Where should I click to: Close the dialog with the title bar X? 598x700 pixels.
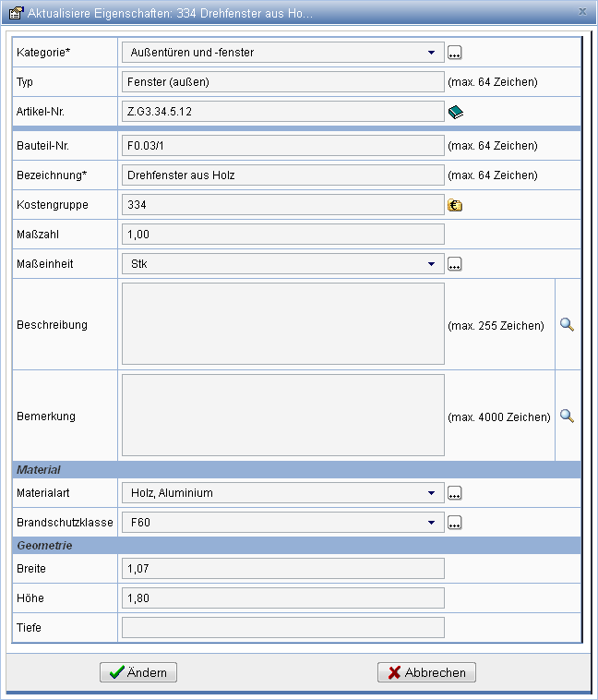tap(581, 12)
